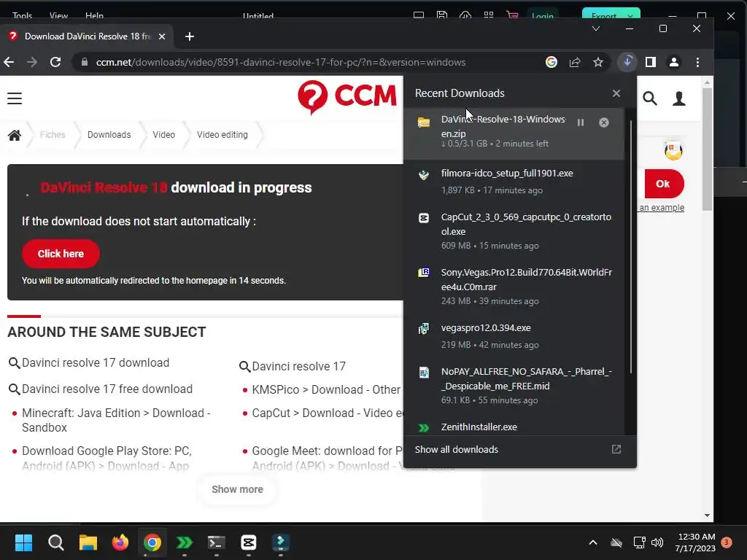Click the red Click here button

(61, 253)
